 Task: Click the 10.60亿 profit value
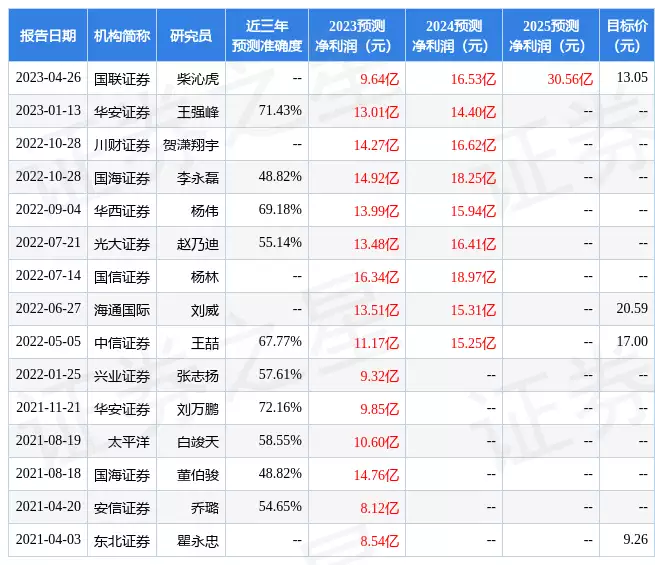[376, 442]
